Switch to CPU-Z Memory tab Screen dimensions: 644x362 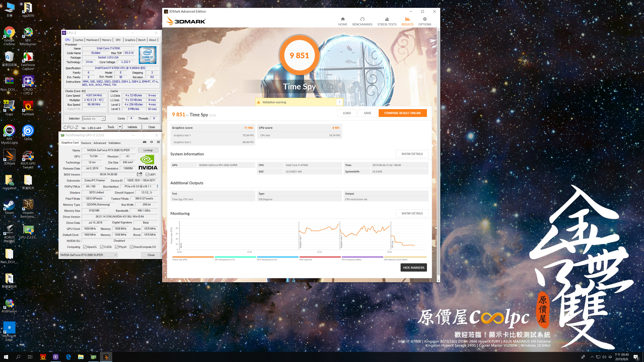(106, 40)
